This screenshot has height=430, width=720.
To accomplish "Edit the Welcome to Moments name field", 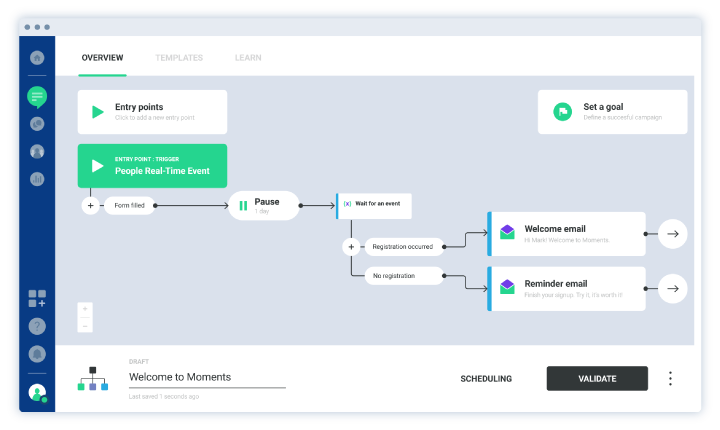I will point(206,377).
